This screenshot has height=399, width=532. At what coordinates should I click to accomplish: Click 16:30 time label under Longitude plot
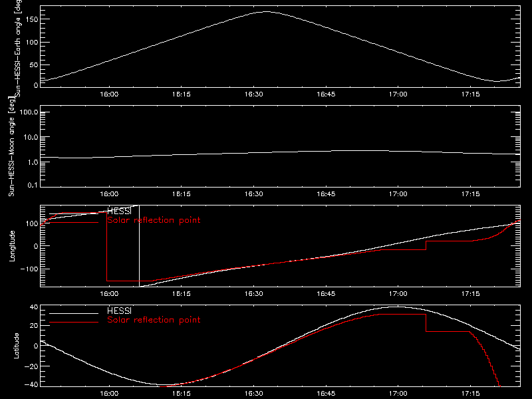click(254, 293)
